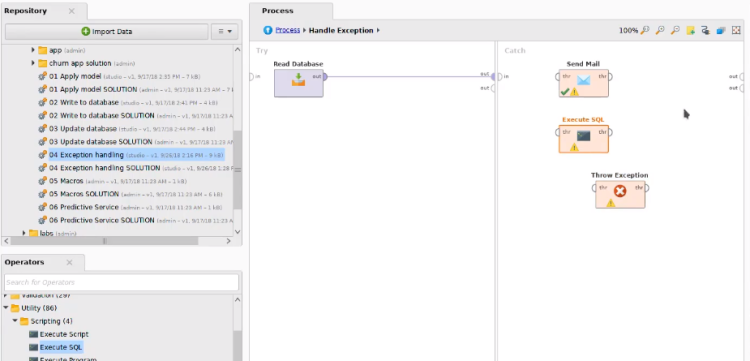
Task: Collapse the Utility folder
Action: pos(6,308)
